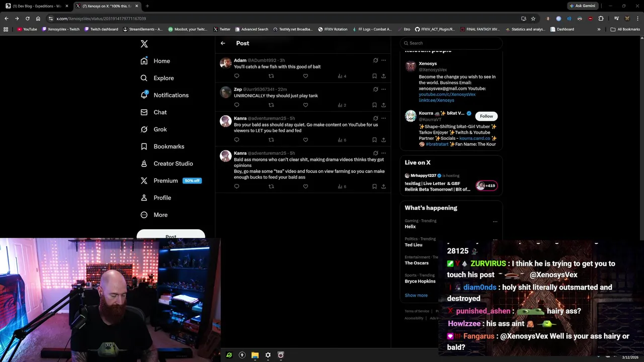Like Zep's UNIRONICALLY post
This screenshot has width=644, height=362.
coord(305,105)
